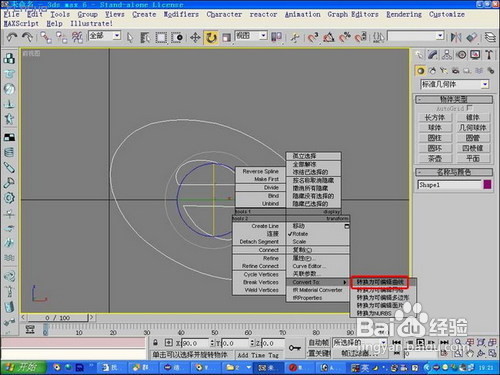This screenshot has width=500, height=375.
Task: Select the Lights category icon
Action: 444,71
